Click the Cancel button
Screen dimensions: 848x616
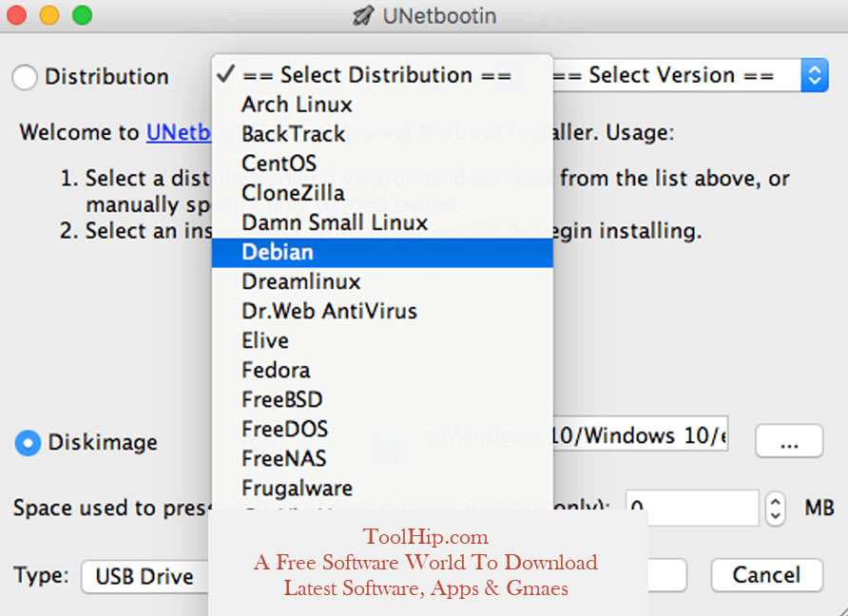(x=767, y=575)
